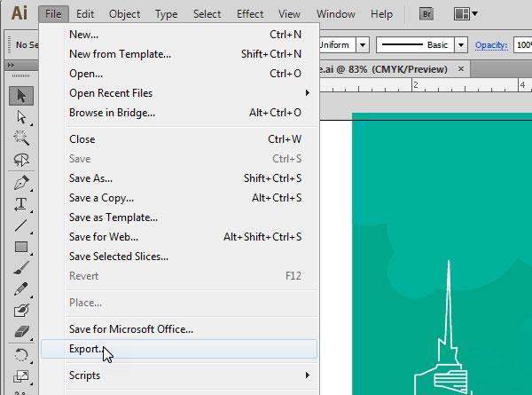The image size is (532, 395).
Task: Choose Browse in Bridge...
Action: [x=179, y=113]
